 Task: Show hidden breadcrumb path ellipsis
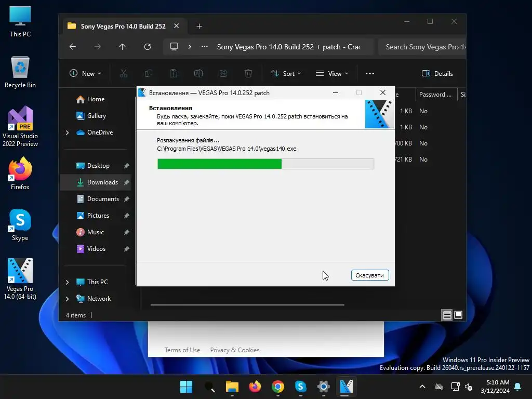coord(205,46)
